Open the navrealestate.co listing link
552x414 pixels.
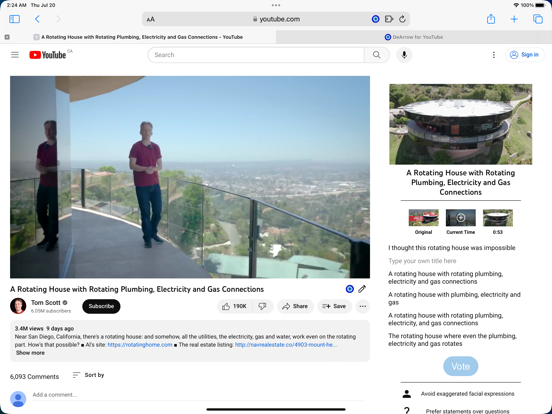pyautogui.click(x=286, y=345)
